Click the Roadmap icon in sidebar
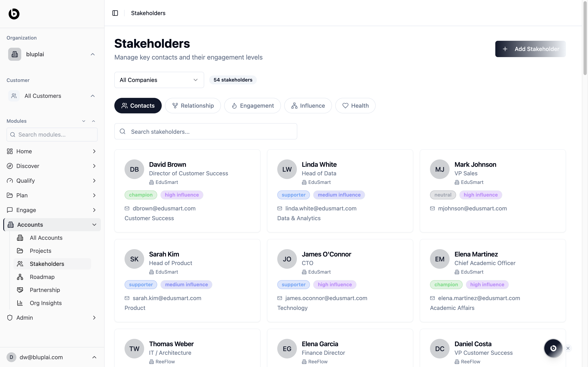Viewport: 588px width, 367px height. coord(20,277)
